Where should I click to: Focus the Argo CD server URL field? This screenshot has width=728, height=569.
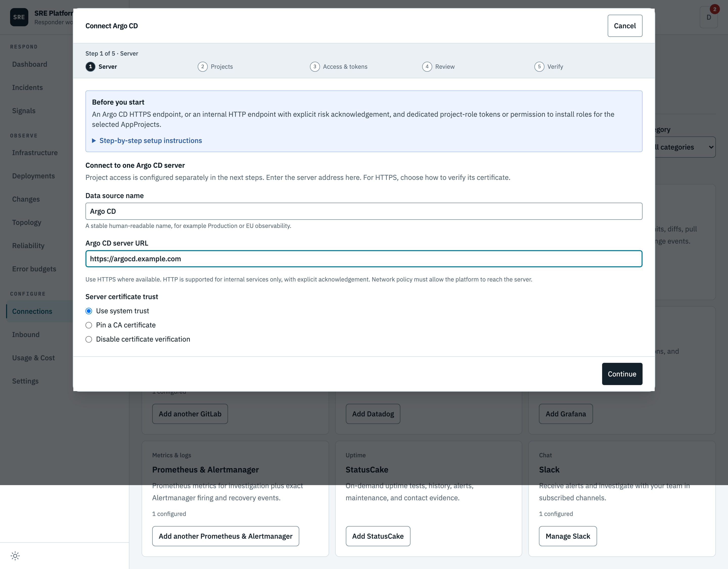point(364,259)
